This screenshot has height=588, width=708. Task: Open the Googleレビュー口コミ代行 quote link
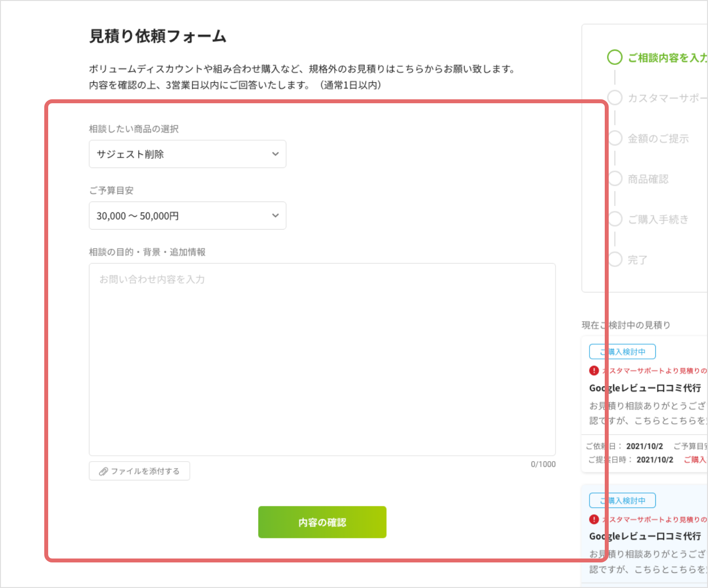645,387
